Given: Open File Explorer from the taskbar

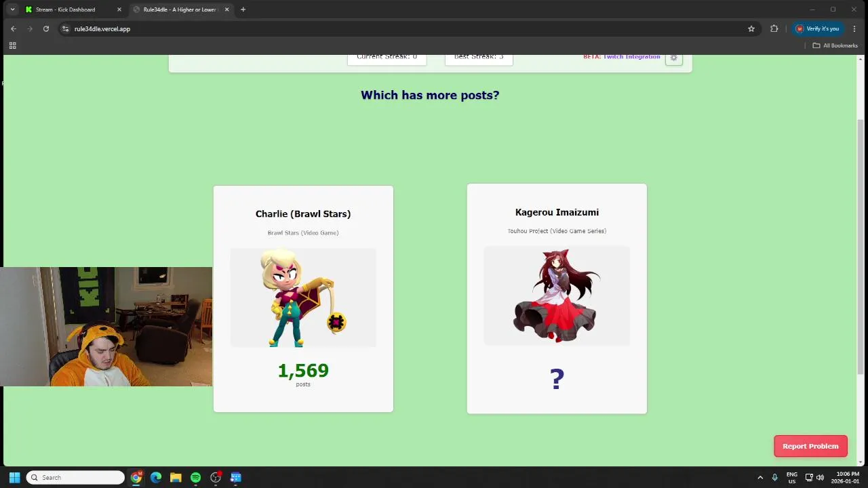Looking at the screenshot, I should tap(176, 477).
